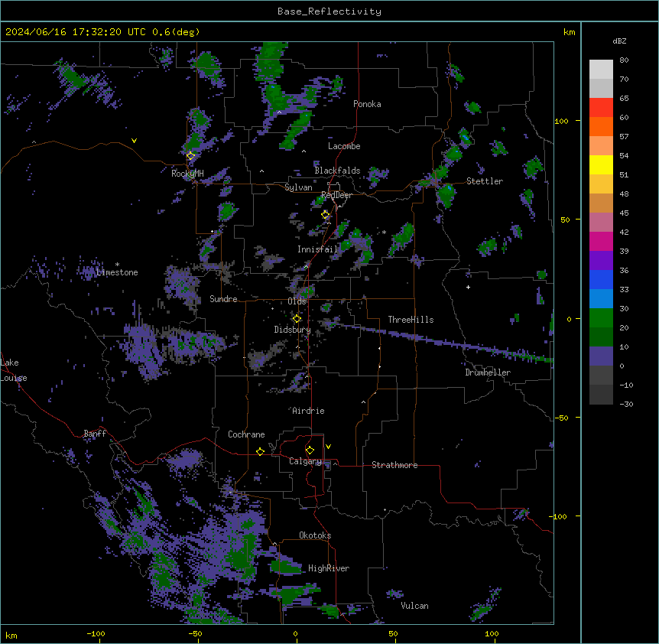Click the Olds city label
Viewport: 659px width, 644px height.
[297, 301]
